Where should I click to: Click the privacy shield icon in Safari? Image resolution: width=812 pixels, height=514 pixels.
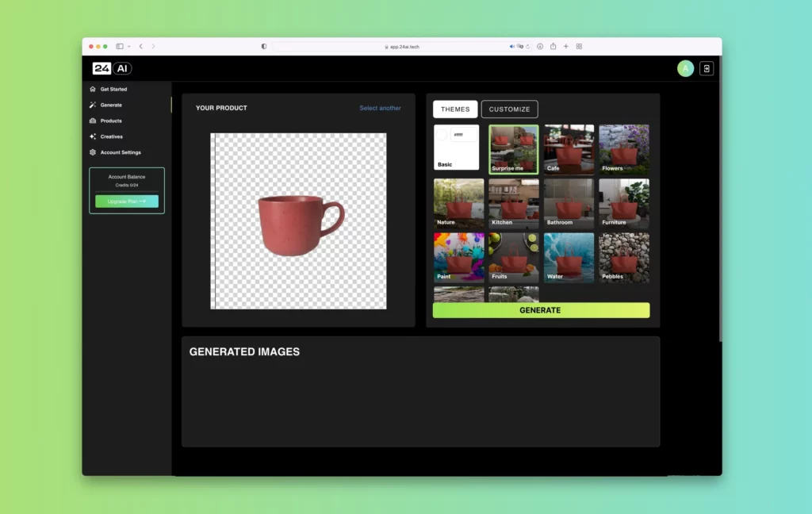click(263, 47)
